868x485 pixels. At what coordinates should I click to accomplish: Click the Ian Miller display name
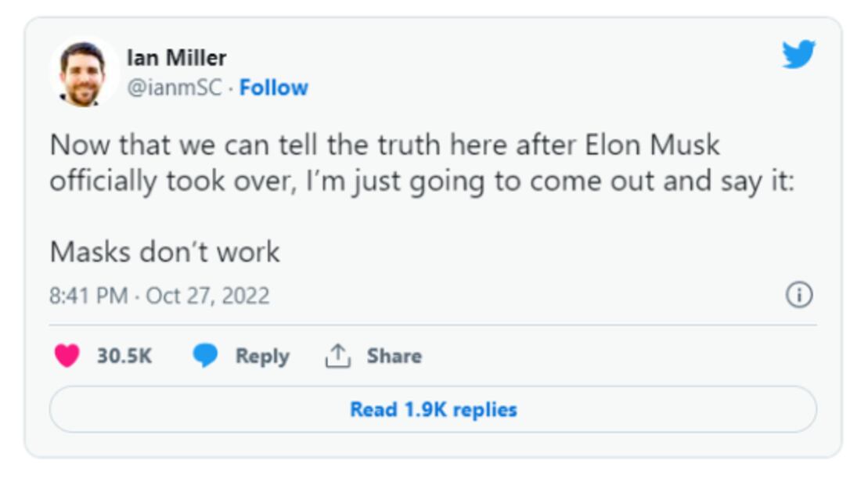(176, 58)
